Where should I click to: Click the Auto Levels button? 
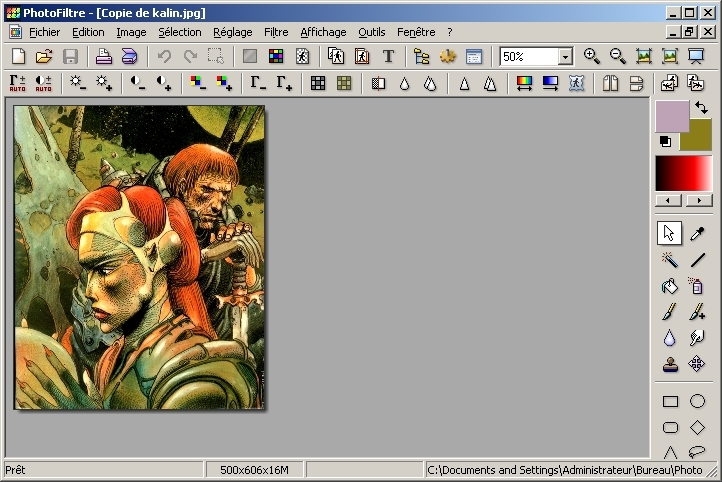click(x=18, y=83)
